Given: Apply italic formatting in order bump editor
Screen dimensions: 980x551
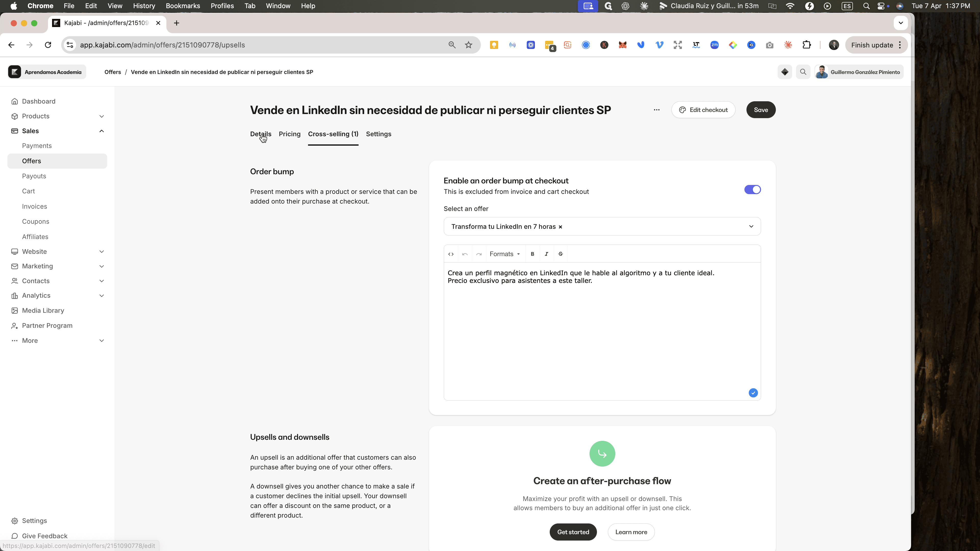Looking at the screenshot, I should (546, 254).
